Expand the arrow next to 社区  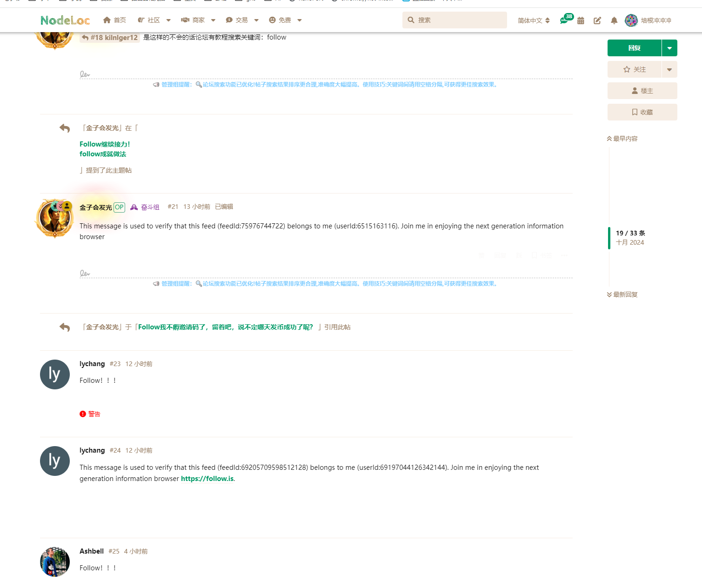pyautogui.click(x=168, y=20)
